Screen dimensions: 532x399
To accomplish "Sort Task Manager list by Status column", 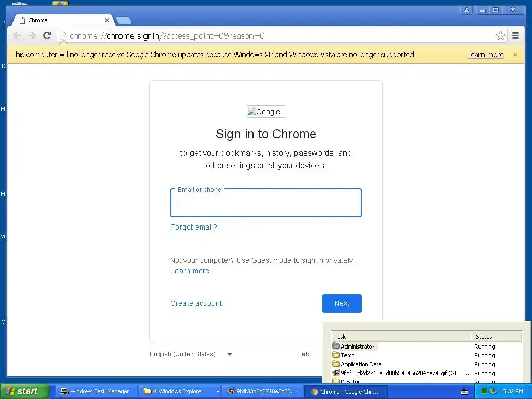I will pos(497,337).
